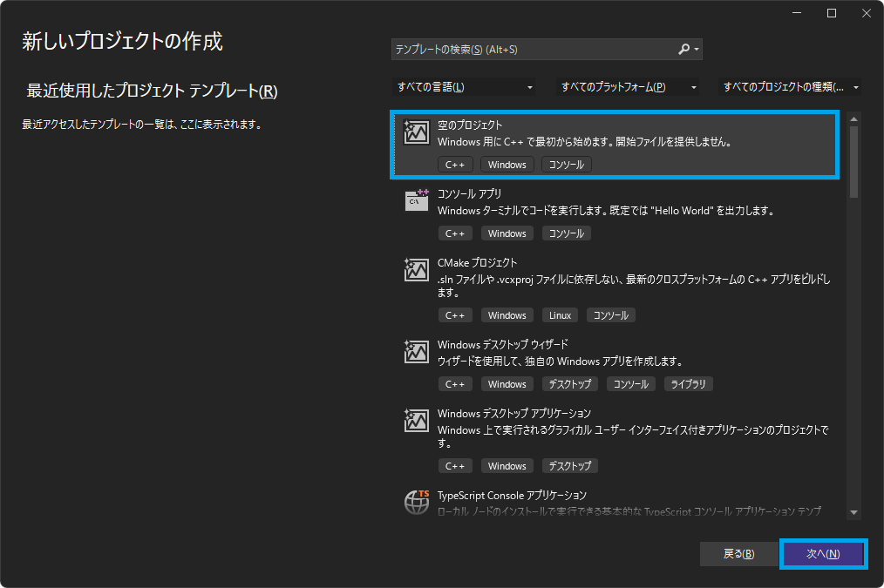Click コンソール tag under コンソール アプリ

point(567,233)
